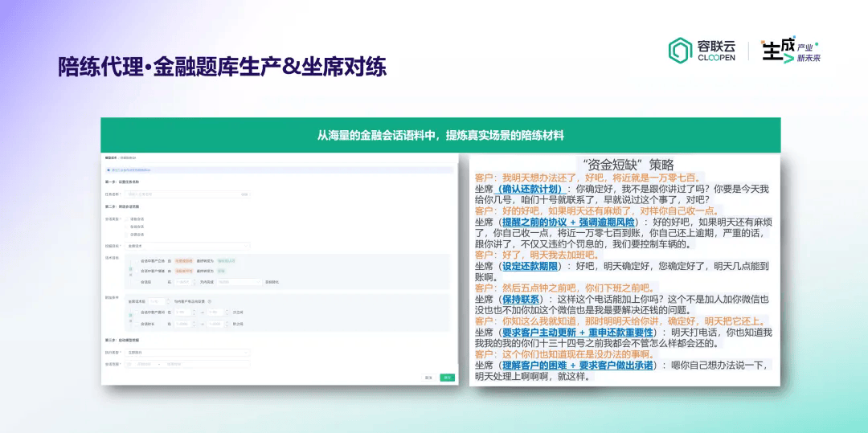868x433 pixels.
Task: Click the customer line 我明天想办法还了
Action: point(588,178)
